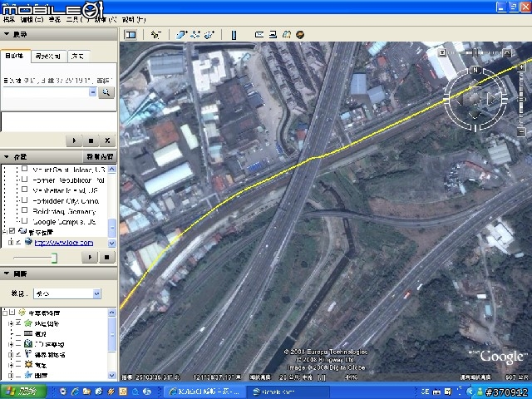
Task: Click the Google Earth taskbar button
Action: point(288,392)
